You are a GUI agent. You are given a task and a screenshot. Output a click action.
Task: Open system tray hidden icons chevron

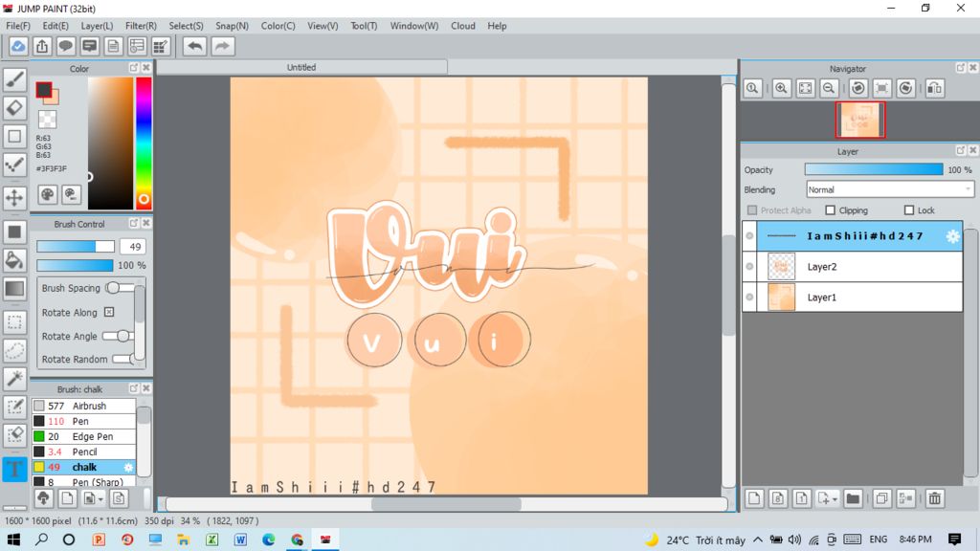(758, 540)
